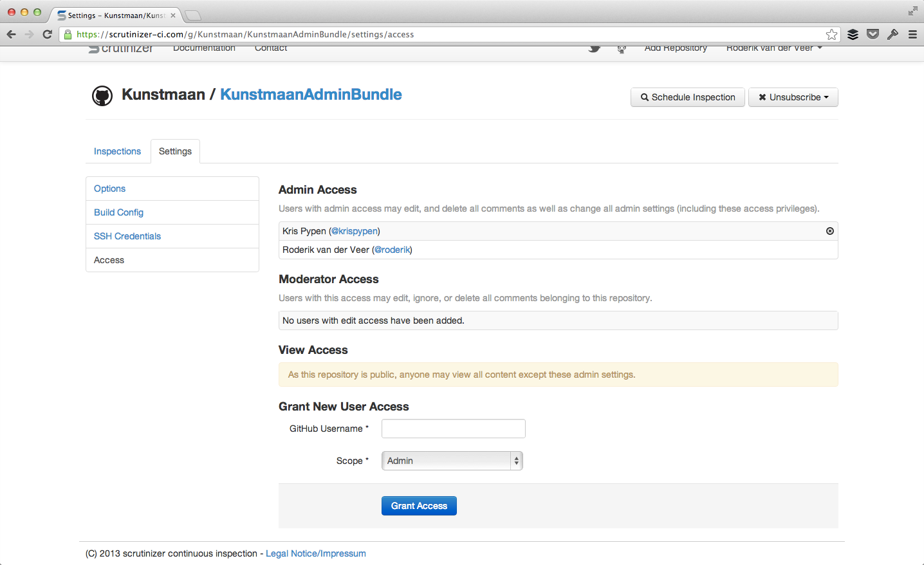Click the 'Admin Access' heading text
The image size is (924, 565).
tap(318, 190)
